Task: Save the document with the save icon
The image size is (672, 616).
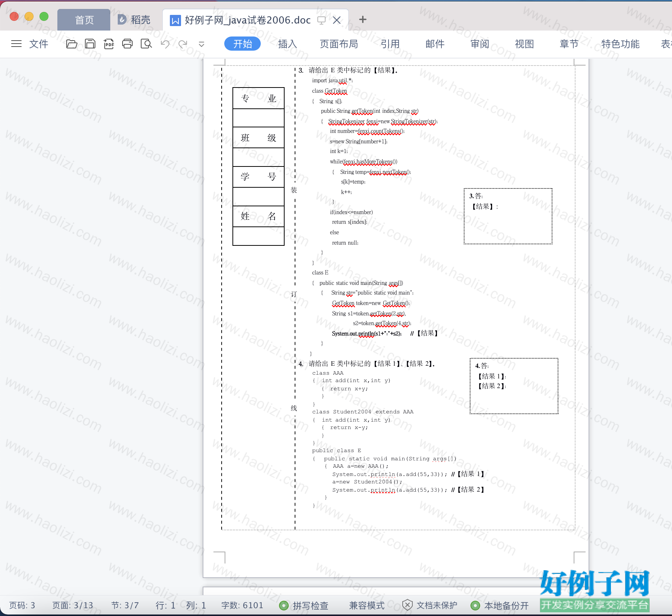Action: [x=90, y=44]
